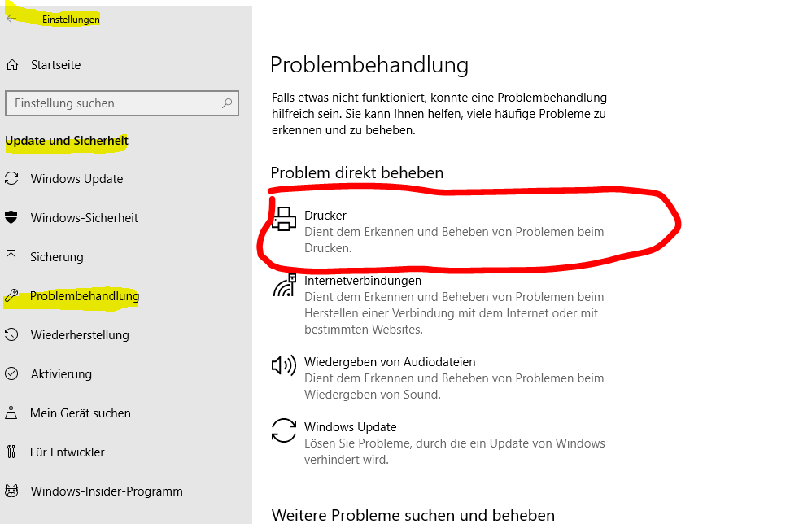Click the shield icon for Windows-Sicherheit

coord(11,217)
